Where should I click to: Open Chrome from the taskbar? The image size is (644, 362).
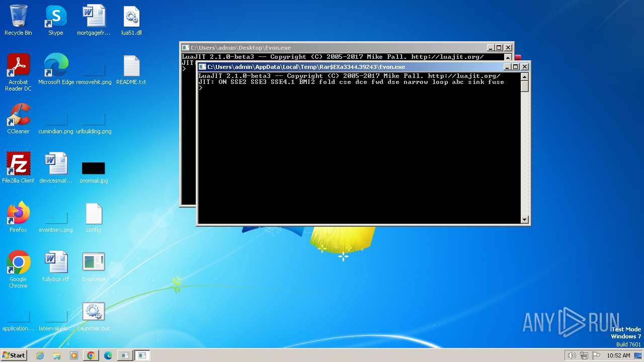(91, 355)
